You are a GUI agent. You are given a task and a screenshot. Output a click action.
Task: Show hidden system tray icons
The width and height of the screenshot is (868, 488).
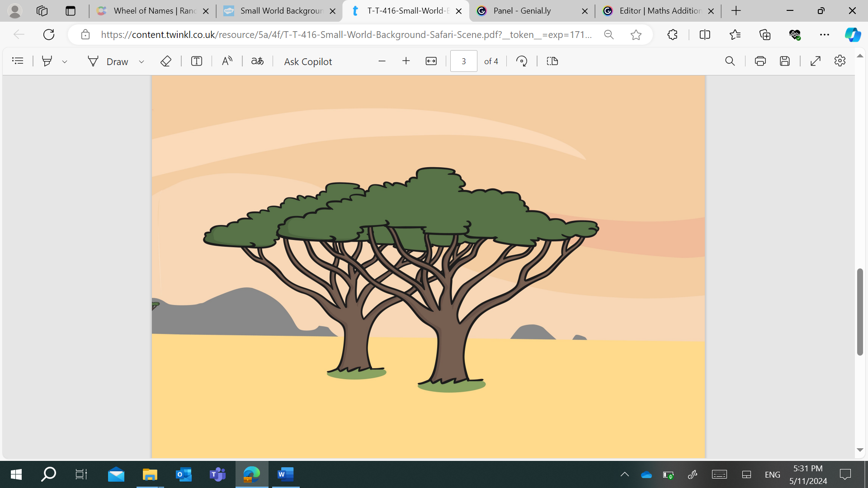(x=624, y=474)
